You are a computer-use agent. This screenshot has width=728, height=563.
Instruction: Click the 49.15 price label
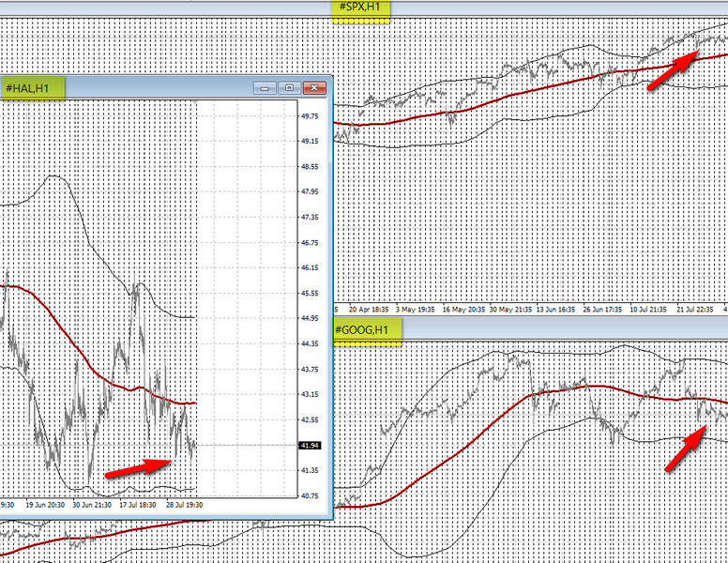point(310,141)
